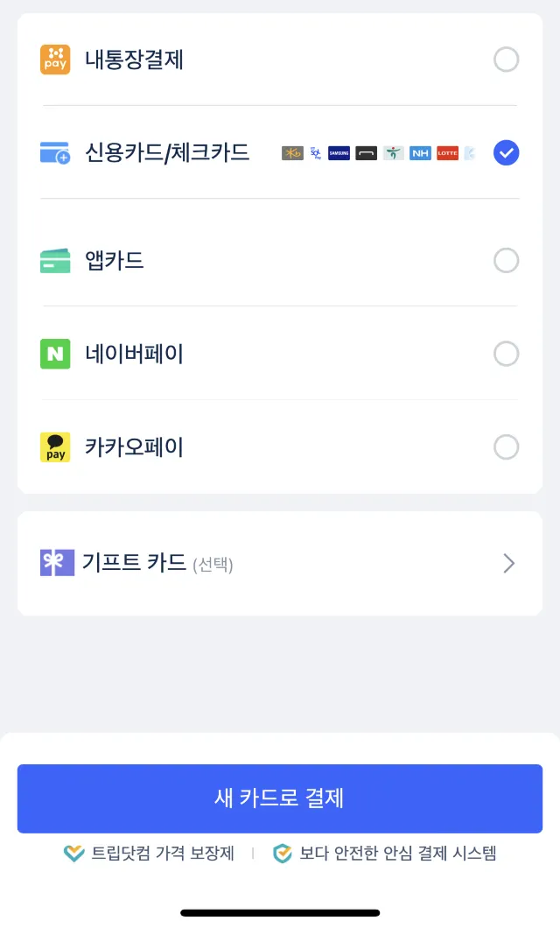This screenshot has width=560, height=928.
Task: Click the KakaoPay speech bubble icon
Action: 53,446
